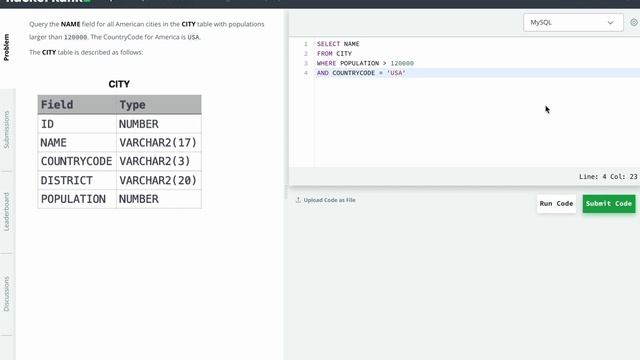Click the POPULATION field cell
640x360 pixels.
77,199
